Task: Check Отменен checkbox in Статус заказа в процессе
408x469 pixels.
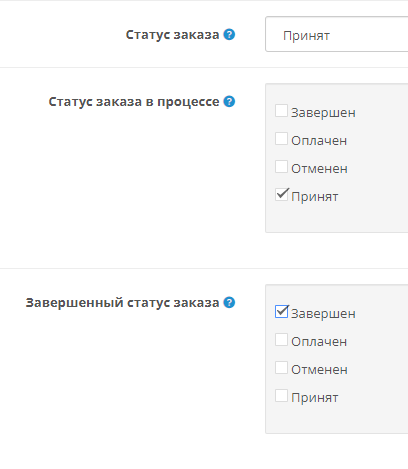Action: click(x=281, y=167)
